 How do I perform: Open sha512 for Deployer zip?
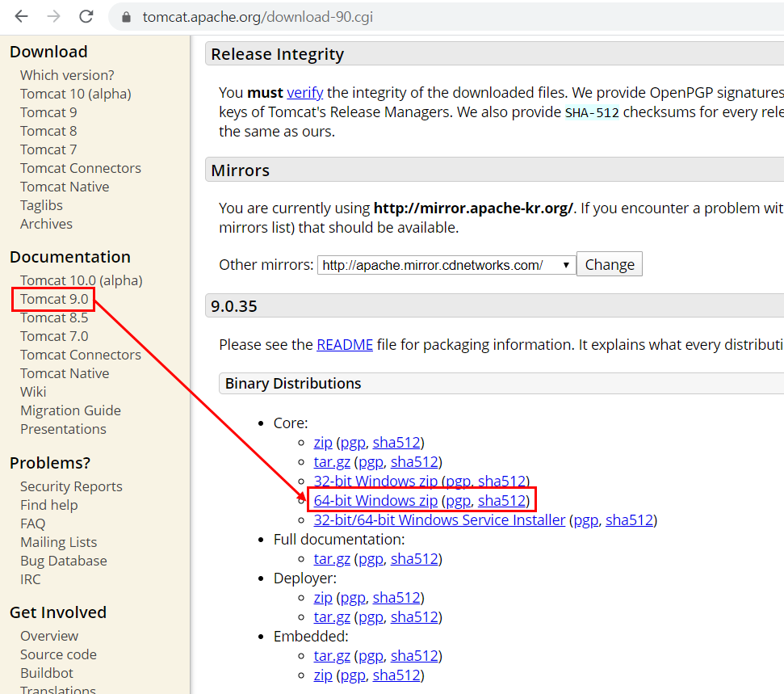396,598
